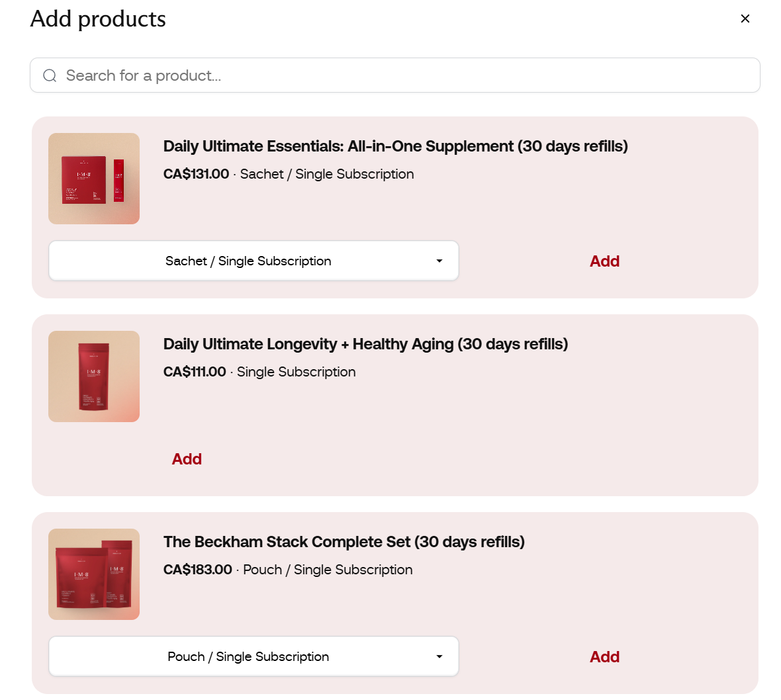Click the search magnifier icon
The width and height of the screenshot is (781, 700).
click(50, 75)
